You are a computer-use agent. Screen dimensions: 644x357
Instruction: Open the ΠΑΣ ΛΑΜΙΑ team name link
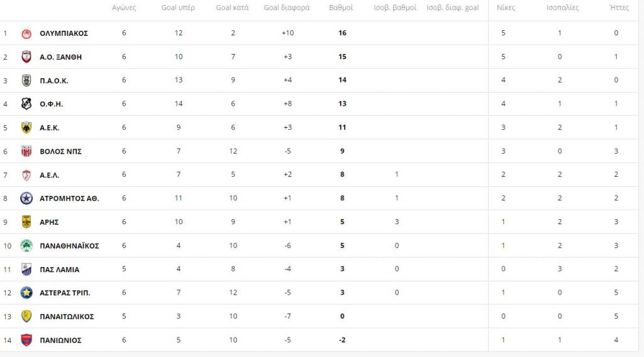point(60,269)
